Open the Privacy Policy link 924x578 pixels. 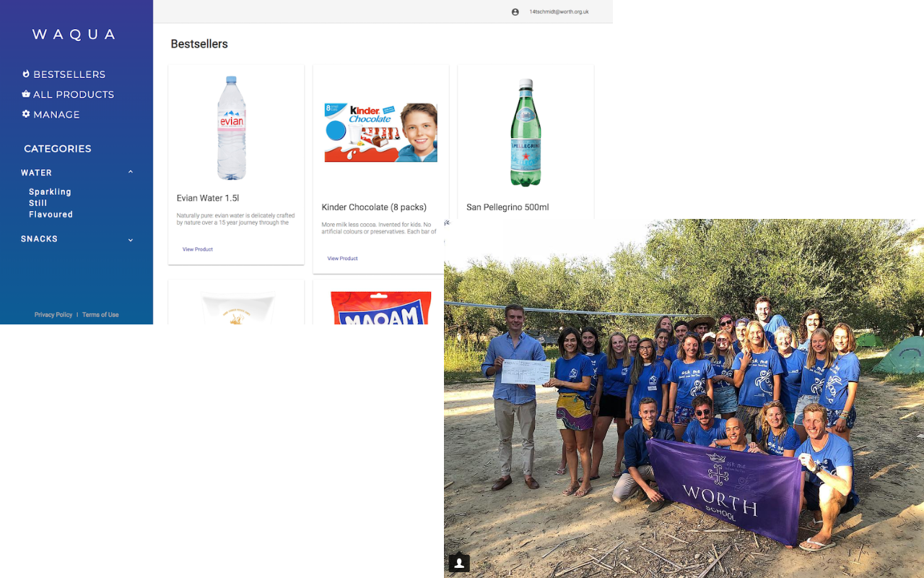tap(53, 315)
